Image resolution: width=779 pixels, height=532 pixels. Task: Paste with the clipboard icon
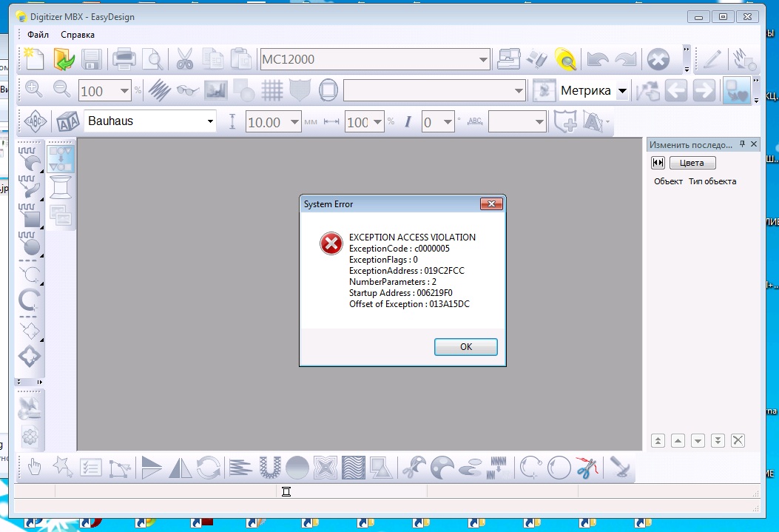(241, 59)
